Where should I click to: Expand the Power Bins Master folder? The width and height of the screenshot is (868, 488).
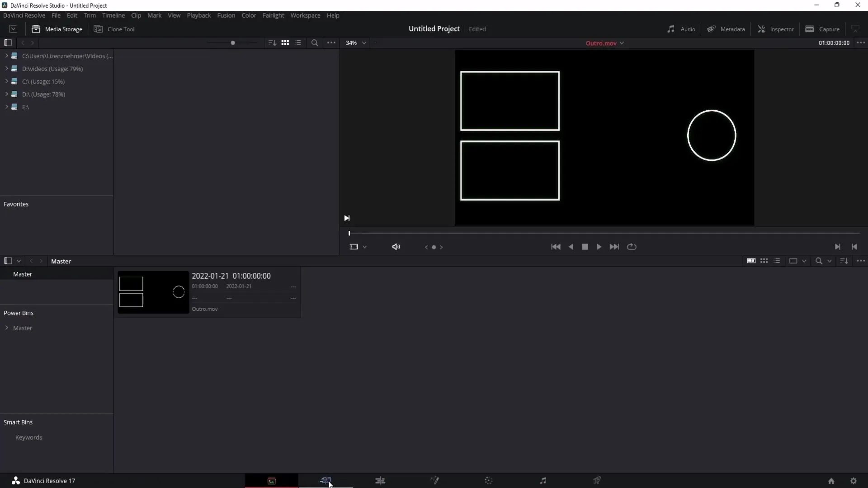[x=7, y=328]
